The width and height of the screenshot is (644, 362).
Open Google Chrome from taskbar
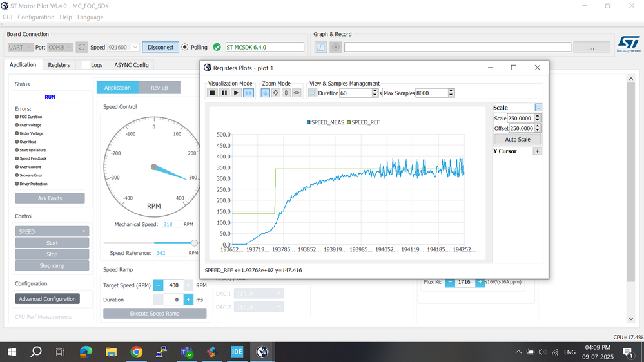137,352
